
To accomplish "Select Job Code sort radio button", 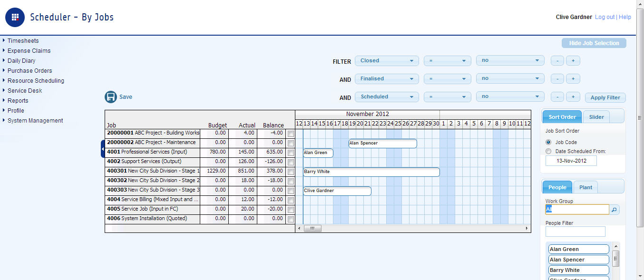I will click(x=548, y=142).
